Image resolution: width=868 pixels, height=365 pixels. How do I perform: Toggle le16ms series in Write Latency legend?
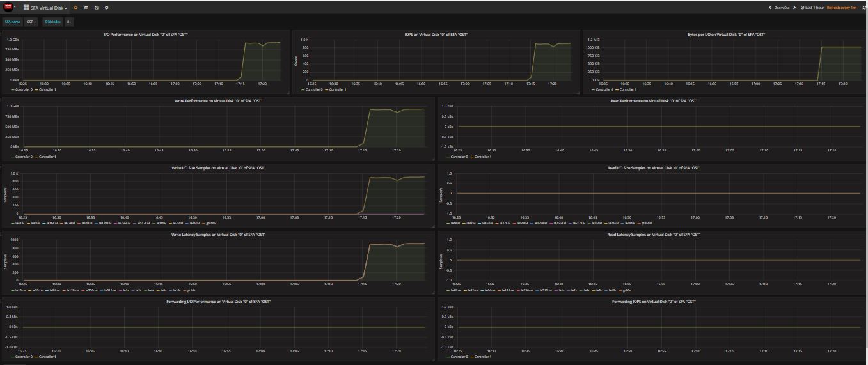pos(20,290)
